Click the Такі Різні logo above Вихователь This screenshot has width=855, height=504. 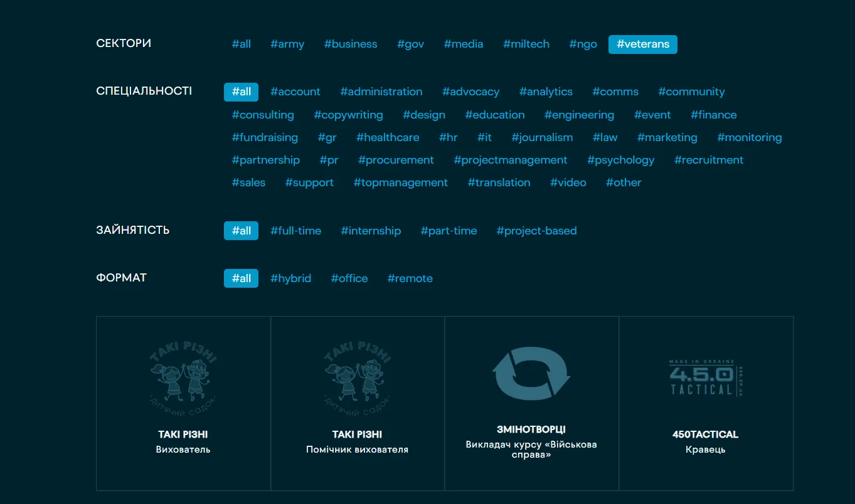tap(183, 375)
